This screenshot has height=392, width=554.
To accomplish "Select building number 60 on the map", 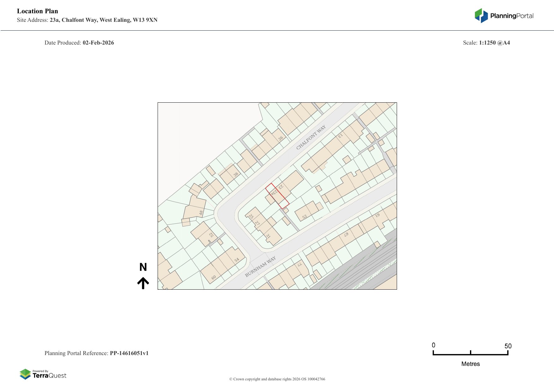I will [214, 277].
